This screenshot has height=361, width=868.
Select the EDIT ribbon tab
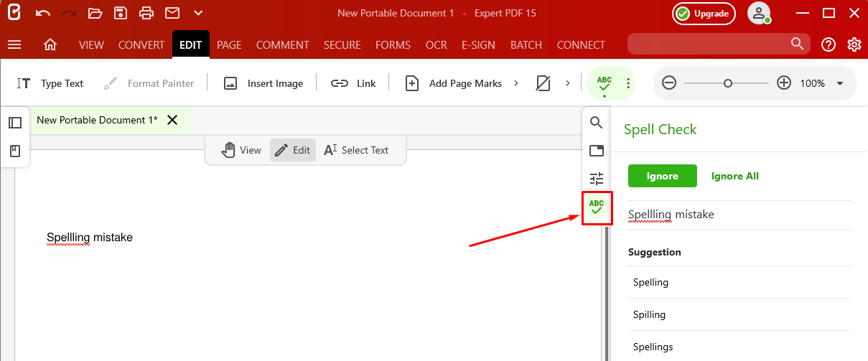[x=191, y=44]
